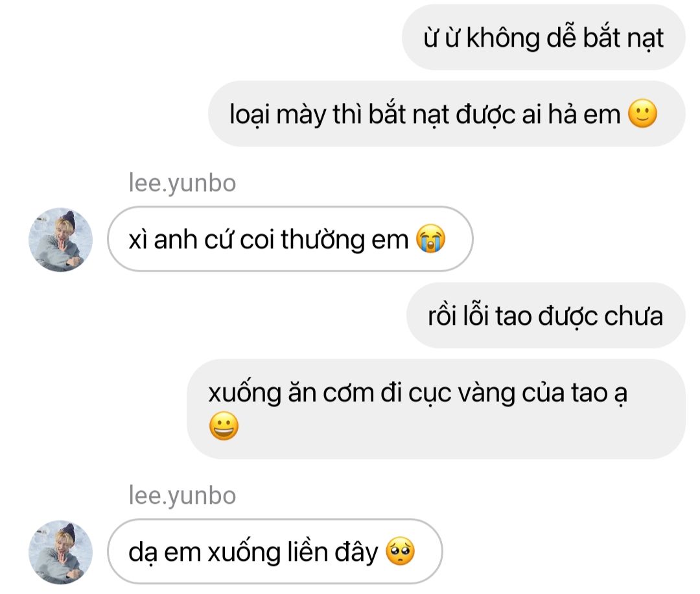700x594 pixels.
Task: Select message "xuống ăn cơm đi cục vàng"
Action: tap(436, 409)
